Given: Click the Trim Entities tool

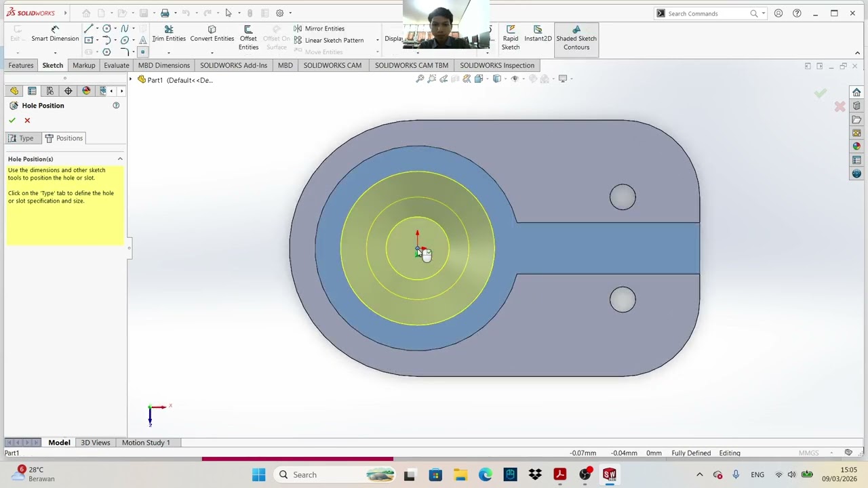Looking at the screenshot, I should [169, 34].
